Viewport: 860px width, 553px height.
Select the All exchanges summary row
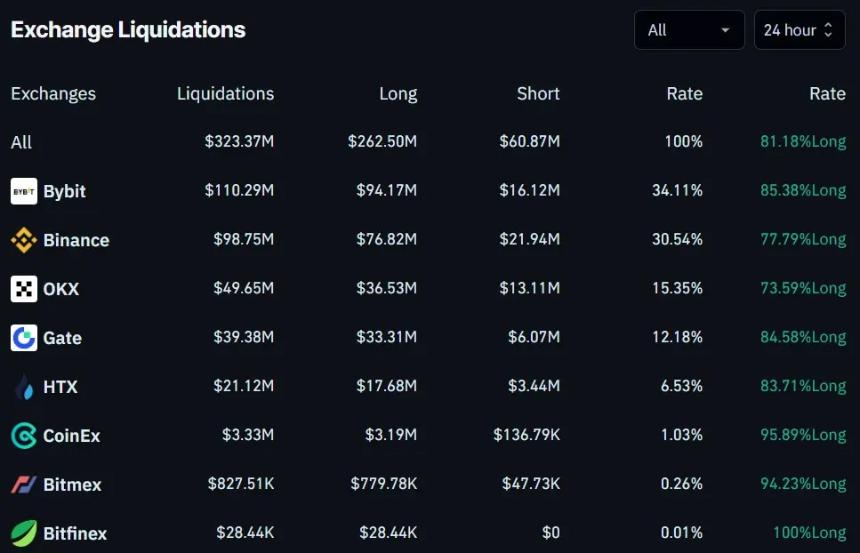pos(22,142)
